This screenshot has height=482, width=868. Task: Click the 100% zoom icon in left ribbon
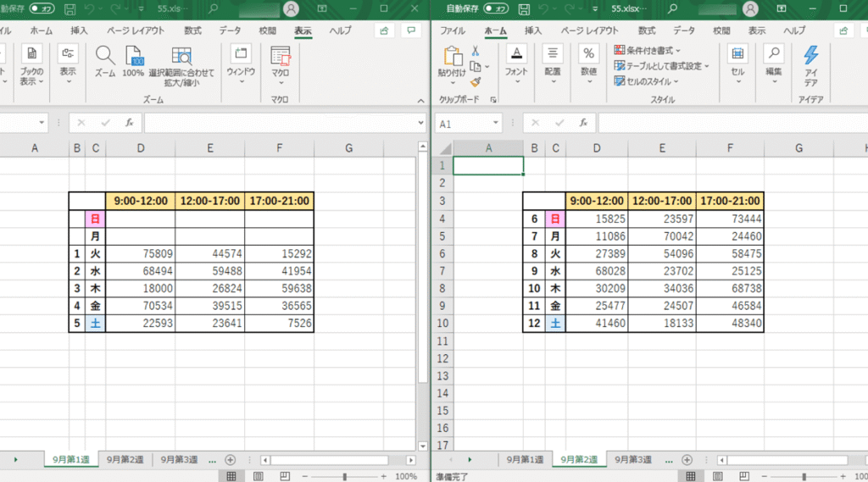pos(133,58)
